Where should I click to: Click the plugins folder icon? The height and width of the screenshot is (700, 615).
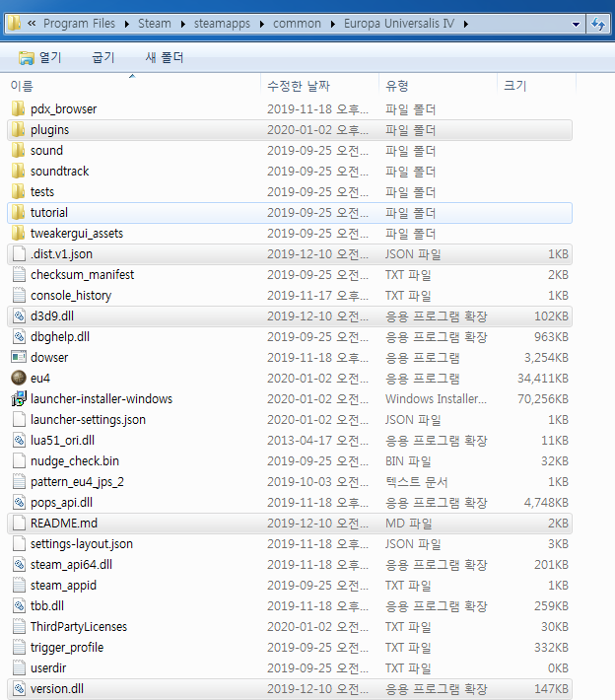click(19, 130)
